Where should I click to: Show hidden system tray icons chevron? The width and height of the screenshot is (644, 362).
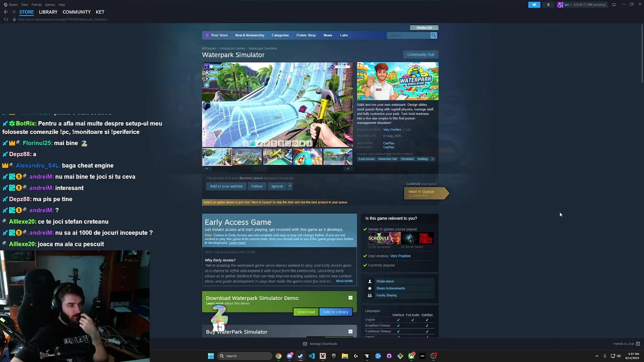(597, 356)
